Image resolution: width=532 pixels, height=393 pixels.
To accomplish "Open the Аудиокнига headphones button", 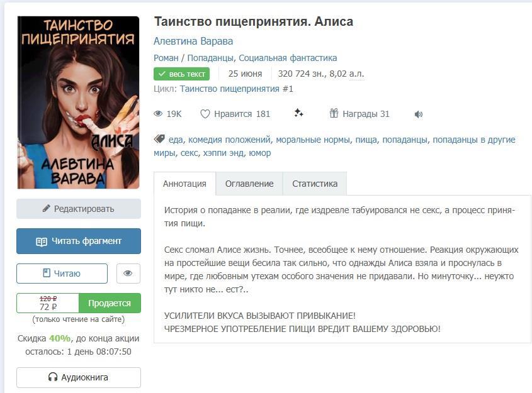I will click(79, 377).
